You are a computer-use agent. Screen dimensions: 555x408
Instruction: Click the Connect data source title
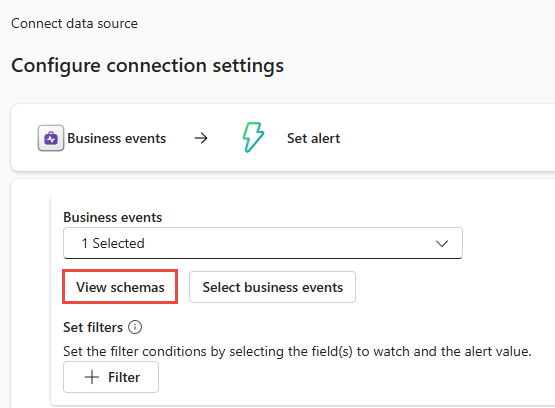click(x=74, y=23)
